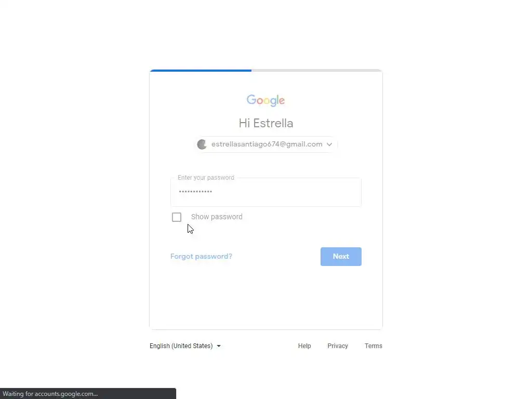Viewport: 532px width, 399px height.
Task: Click the Show password label text
Action: tap(217, 217)
